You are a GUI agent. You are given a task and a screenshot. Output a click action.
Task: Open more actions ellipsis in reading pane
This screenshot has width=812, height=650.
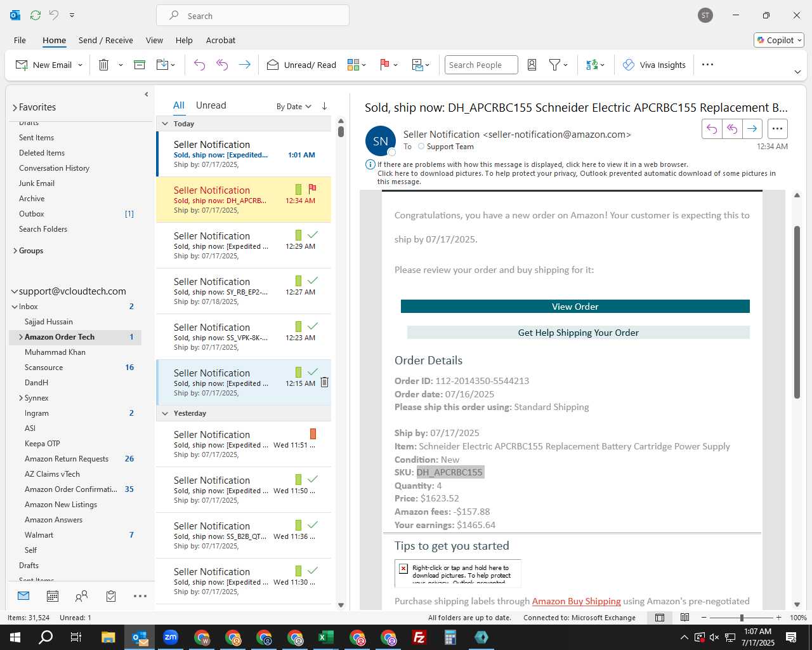coord(777,129)
